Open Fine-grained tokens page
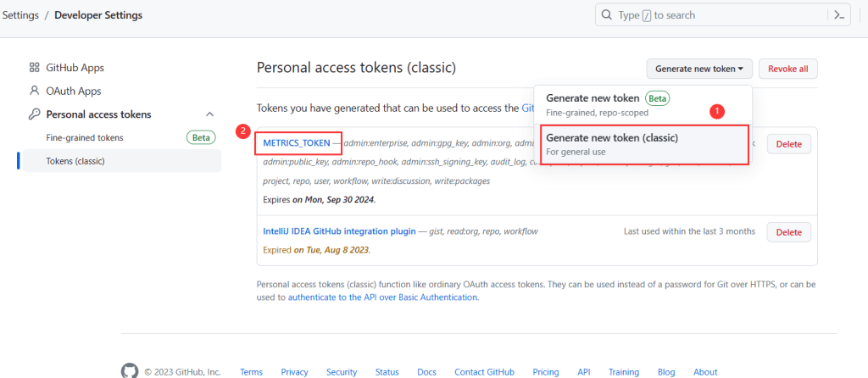Viewport: 868px width, 378px height. [x=85, y=137]
